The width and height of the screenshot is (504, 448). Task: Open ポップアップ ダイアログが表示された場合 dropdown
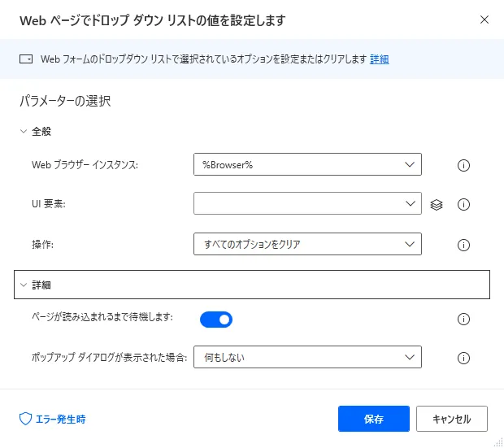(307, 357)
